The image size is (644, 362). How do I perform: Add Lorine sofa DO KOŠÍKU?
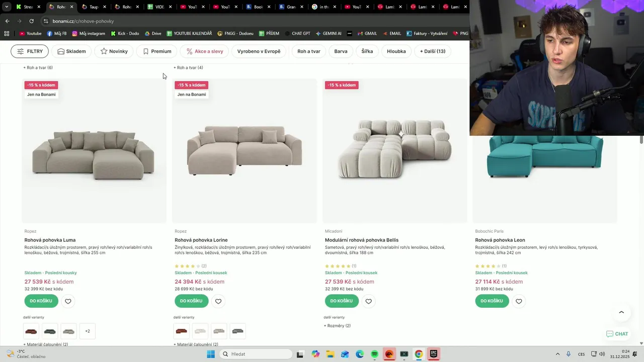coord(191,301)
